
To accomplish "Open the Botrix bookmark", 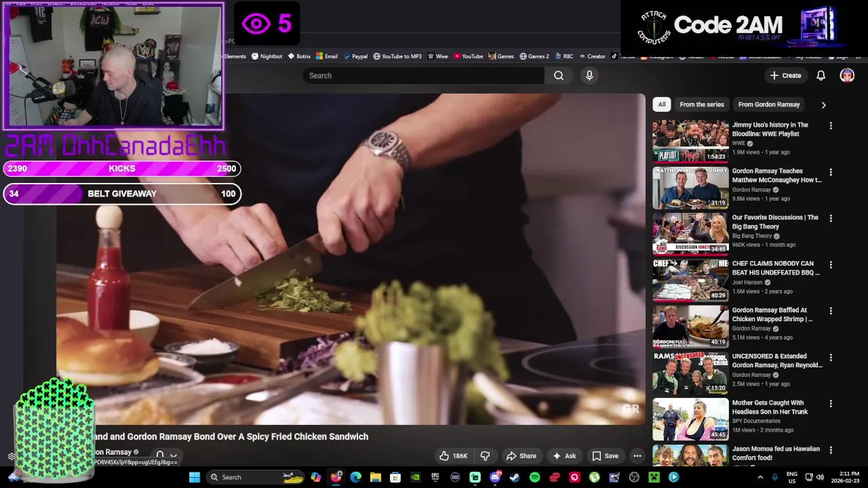I will point(298,56).
